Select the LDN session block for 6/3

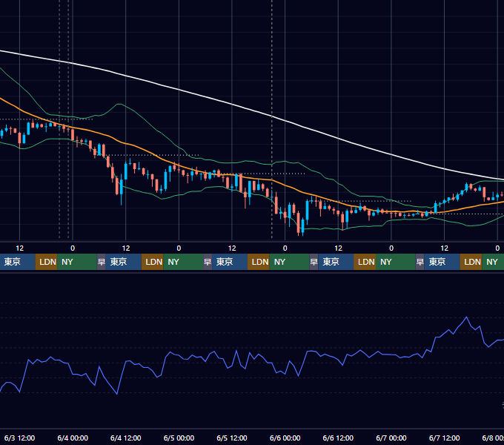46,262
